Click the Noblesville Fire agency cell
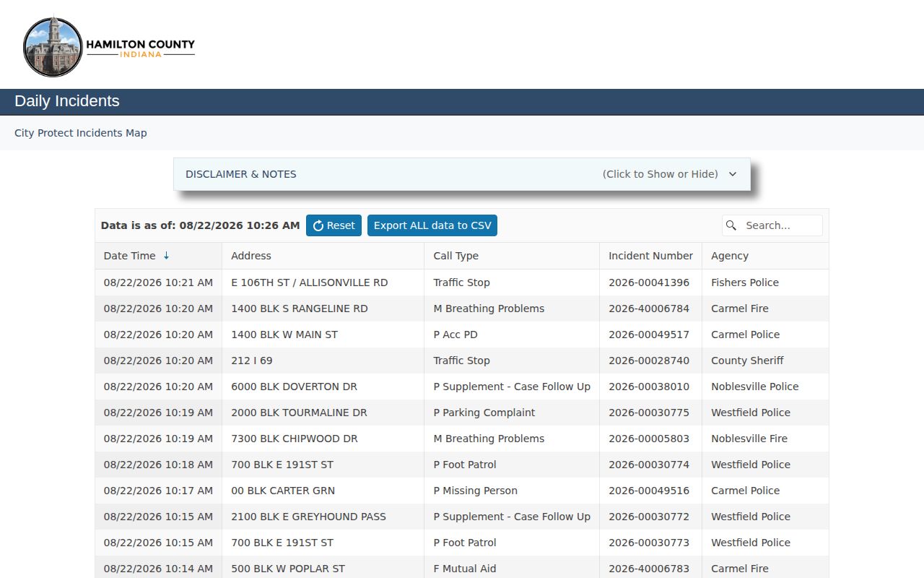This screenshot has height=578, width=924. click(765, 439)
